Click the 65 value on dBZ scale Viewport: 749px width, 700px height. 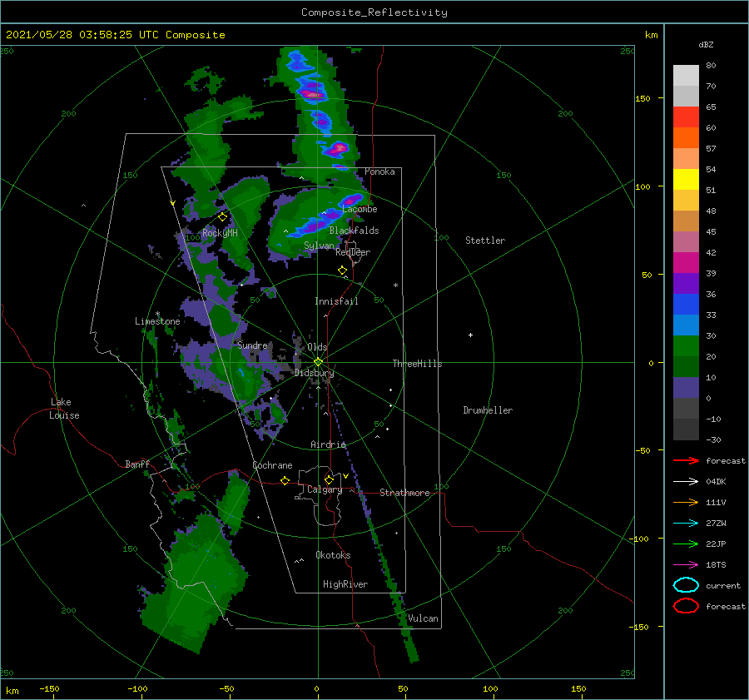tap(711, 107)
